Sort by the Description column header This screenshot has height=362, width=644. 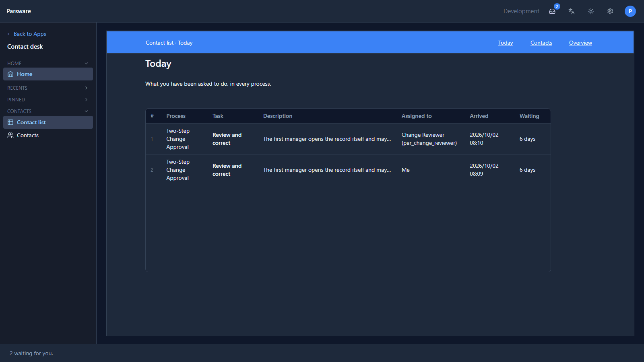[278, 116]
